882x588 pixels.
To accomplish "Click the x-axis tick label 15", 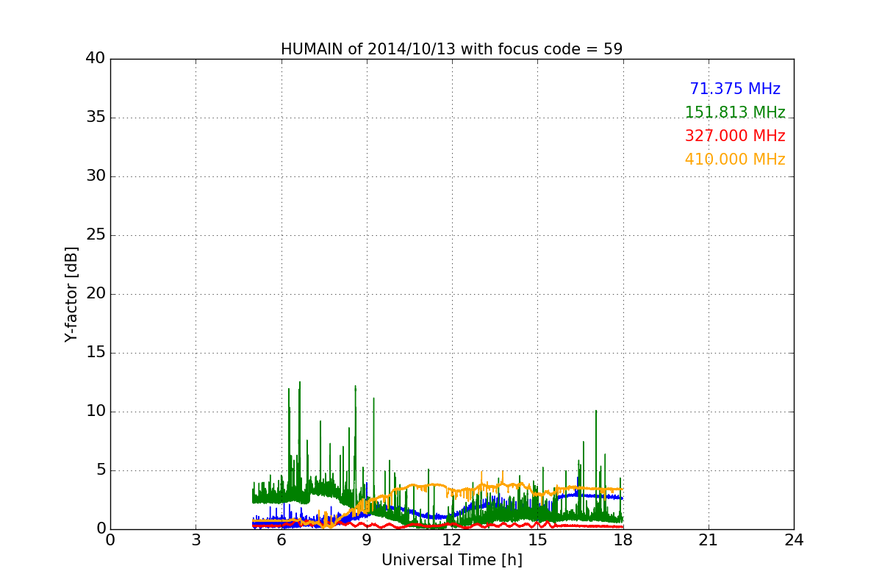I will point(537,540).
